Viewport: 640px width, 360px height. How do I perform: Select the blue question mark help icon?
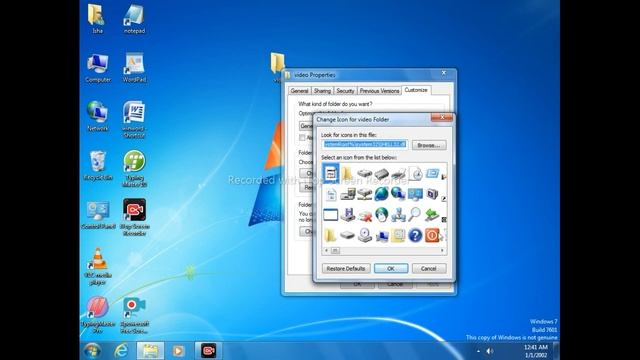tap(415, 236)
